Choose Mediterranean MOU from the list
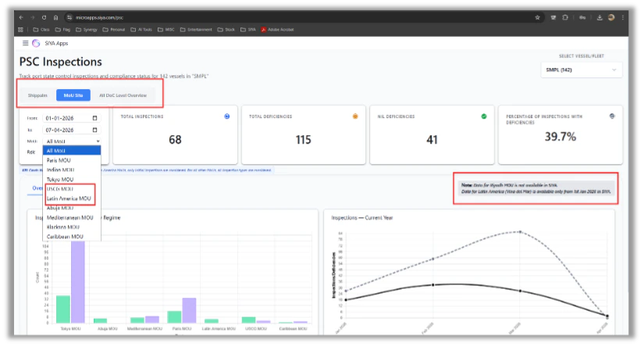Screen dimensions: 644x346 (72, 217)
